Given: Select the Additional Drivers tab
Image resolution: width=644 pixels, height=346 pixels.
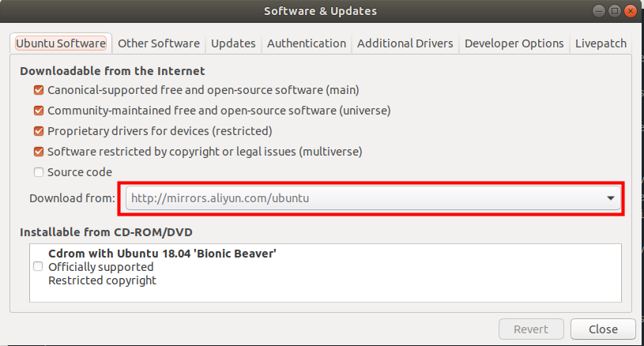Looking at the screenshot, I should click(x=405, y=43).
